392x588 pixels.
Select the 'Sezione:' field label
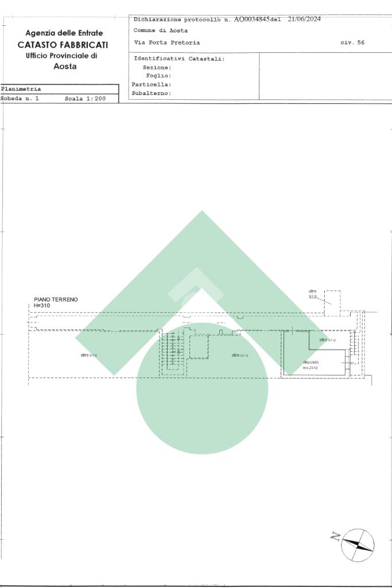click(157, 68)
